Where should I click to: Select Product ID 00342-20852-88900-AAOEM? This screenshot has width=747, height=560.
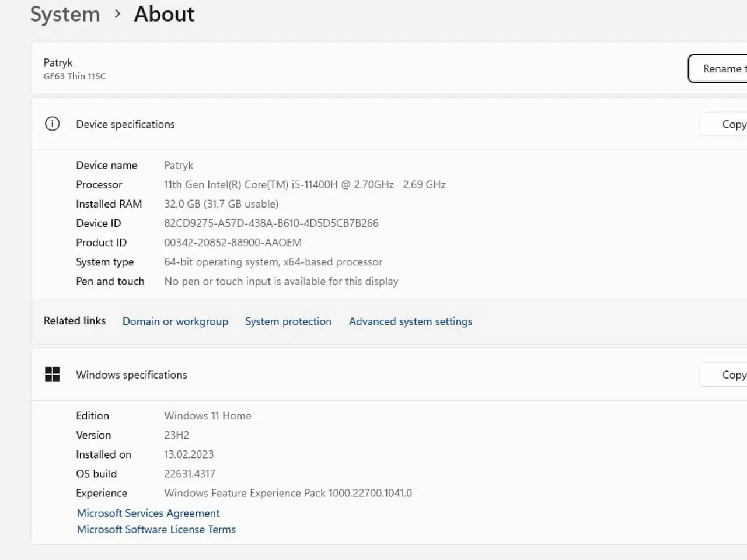click(x=233, y=243)
